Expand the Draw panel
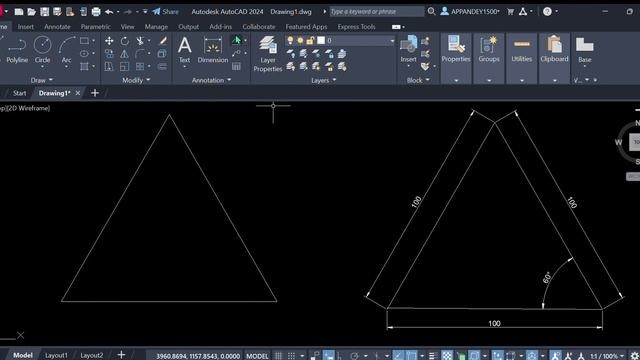640x360 pixels. (x=42, y=80)
